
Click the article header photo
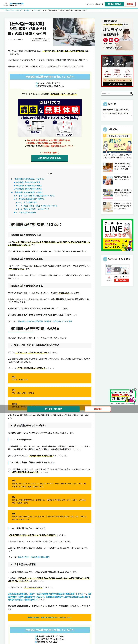pyautogui.click(x=74, y=32)
